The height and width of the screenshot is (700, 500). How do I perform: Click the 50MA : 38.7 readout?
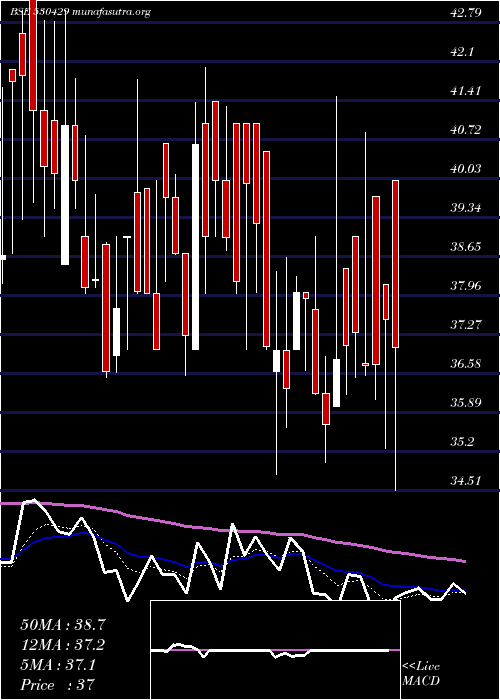[x=63, y=625]
